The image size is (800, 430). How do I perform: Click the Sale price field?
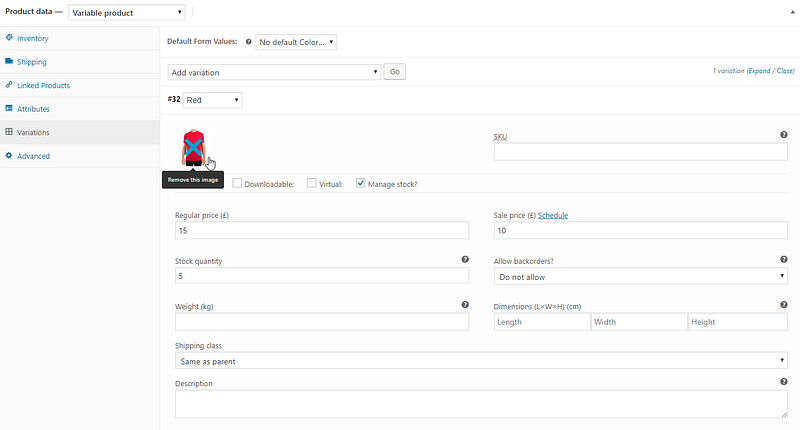640,230
